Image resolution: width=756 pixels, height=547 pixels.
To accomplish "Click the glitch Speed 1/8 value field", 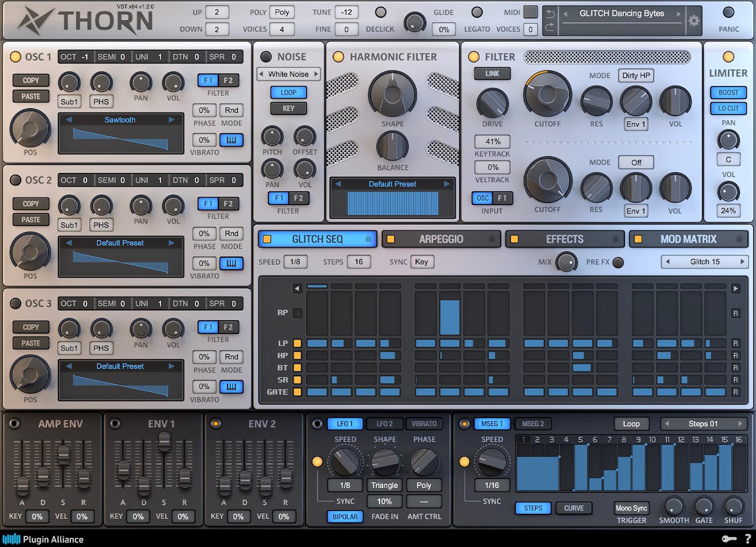I will click(295, 262).
